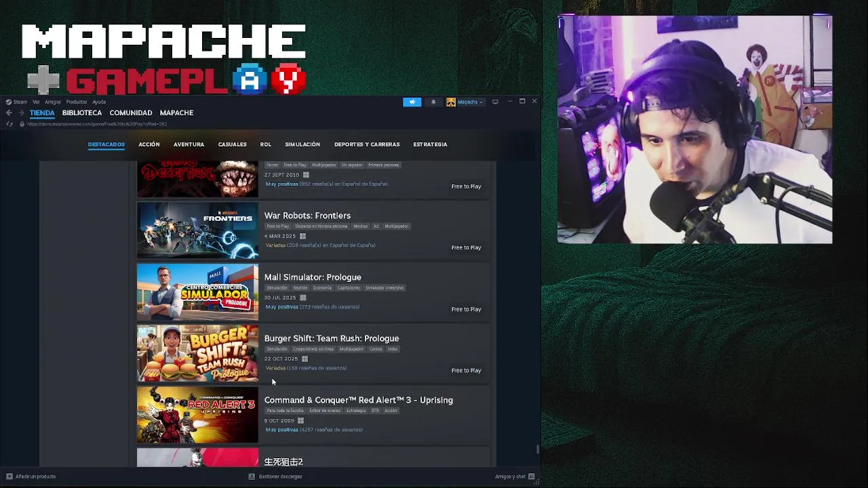Open the War Robots: Frontiers title
868x488 pixels.
(x=307, y=216)
